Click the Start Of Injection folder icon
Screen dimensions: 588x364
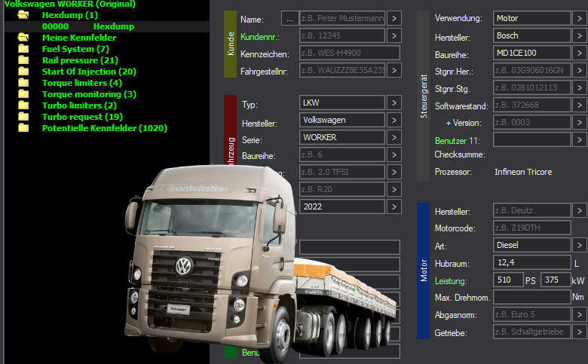click(23, 72)
